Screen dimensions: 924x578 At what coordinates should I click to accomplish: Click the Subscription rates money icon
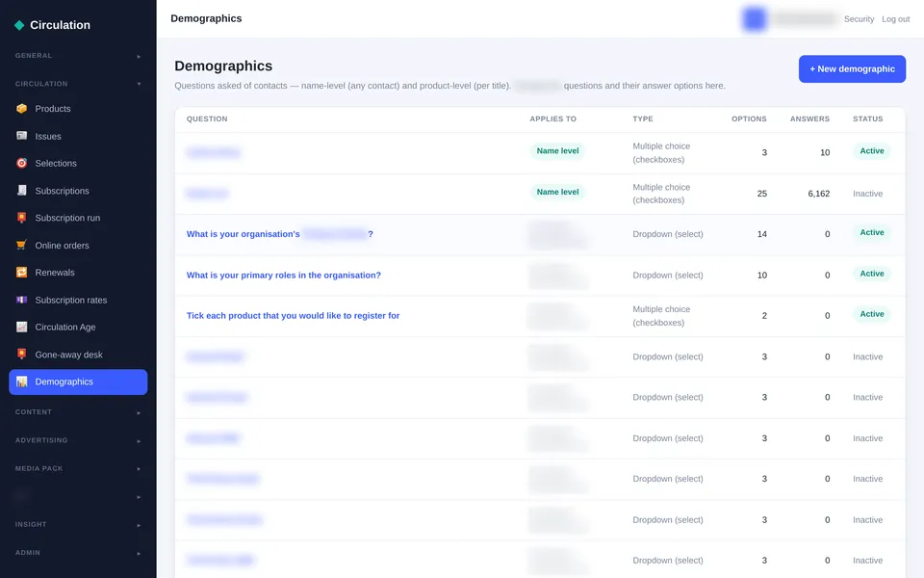[x=22, y=300]
